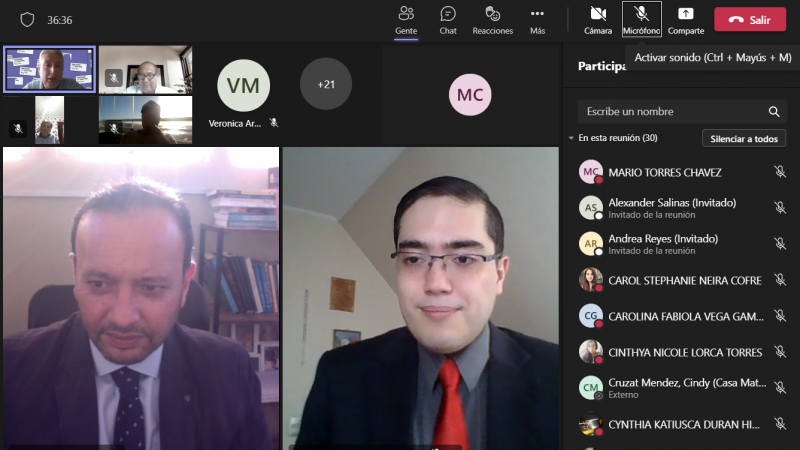Click muted mic icon beside Veronica Ar...
Screen dimensions: 800x450
click(x=274, y=123)
